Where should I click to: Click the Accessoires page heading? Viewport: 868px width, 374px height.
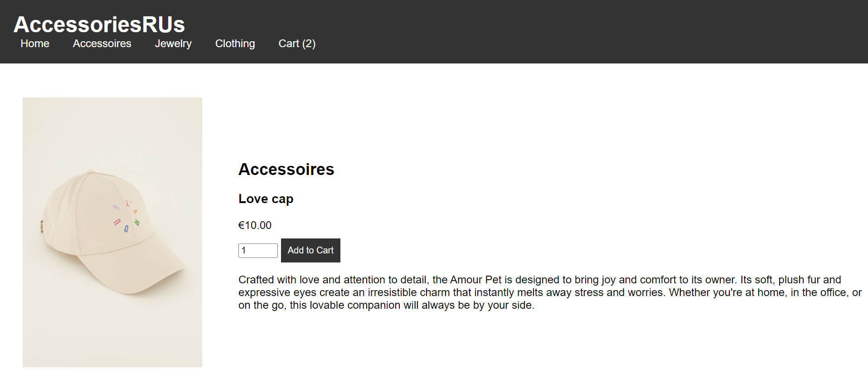pyautogui.click(x=286, y=169)
